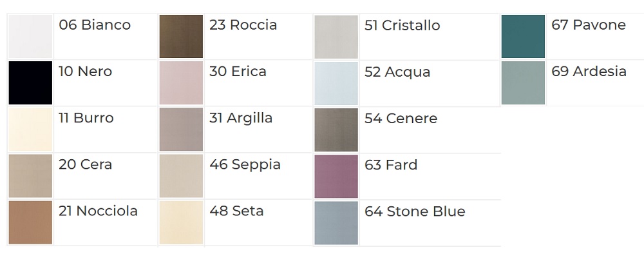Viewport: 644px width, 272px height.
Task: Click the 63 Fard mauve swatch
Action: (336, 176)
